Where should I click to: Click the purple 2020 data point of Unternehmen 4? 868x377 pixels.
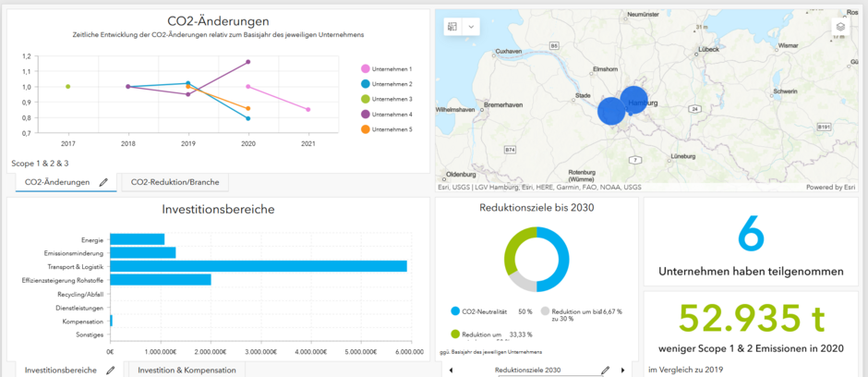[248, 62]
